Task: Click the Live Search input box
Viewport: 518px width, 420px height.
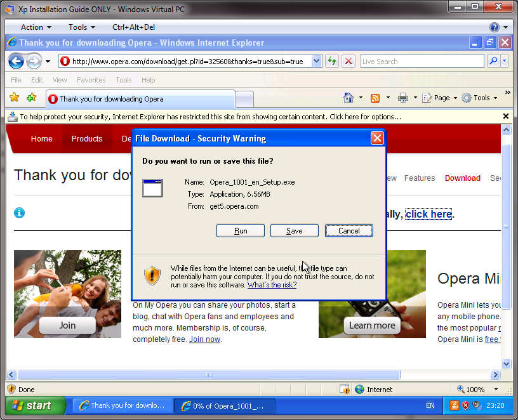Action: point(422,62)
